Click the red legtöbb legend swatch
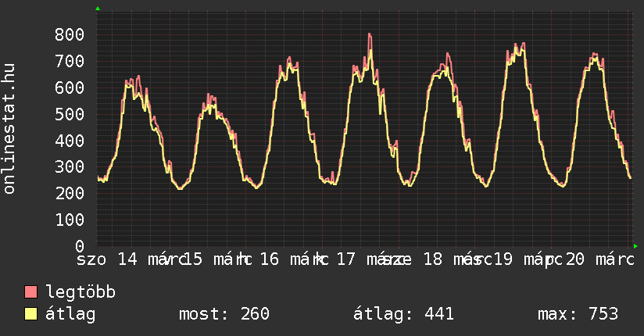This screenshot has width=644, height=336. pyautogui.click(x=31, y=292)
